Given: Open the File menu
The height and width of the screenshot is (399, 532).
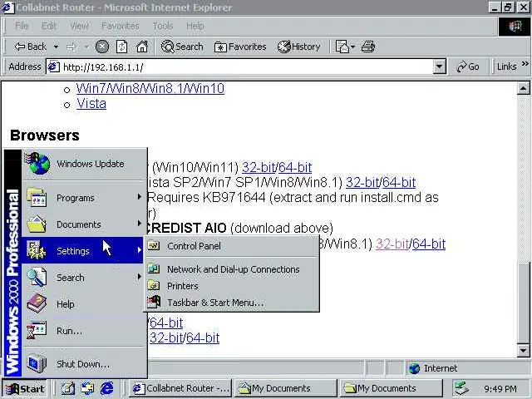Looking at the screenshot, I should click(x=22, y=26).
